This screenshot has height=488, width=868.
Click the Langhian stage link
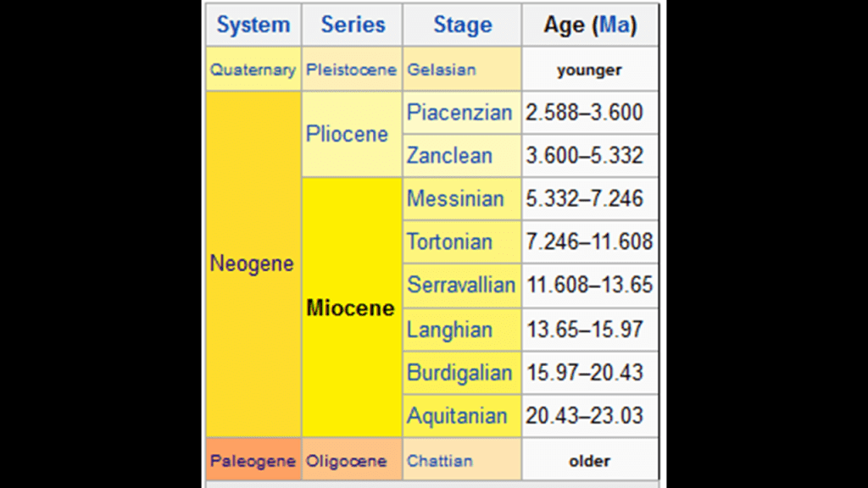pos(449,330)
